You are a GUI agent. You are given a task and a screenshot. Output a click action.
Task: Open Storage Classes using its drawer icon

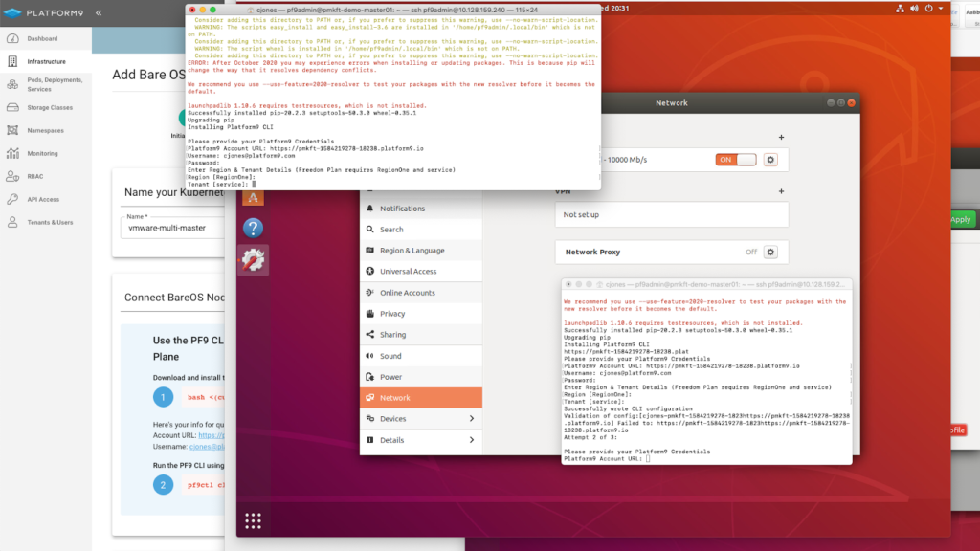pos(14,107)
